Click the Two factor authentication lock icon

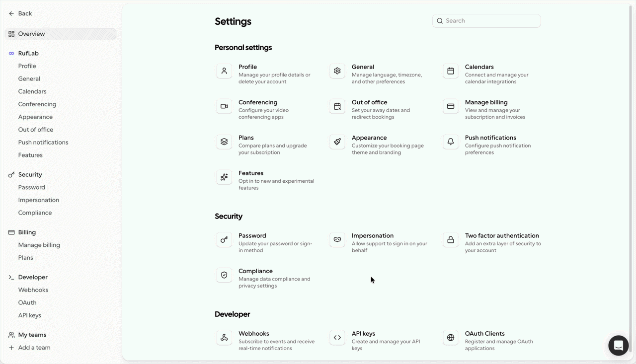point(451,240)
